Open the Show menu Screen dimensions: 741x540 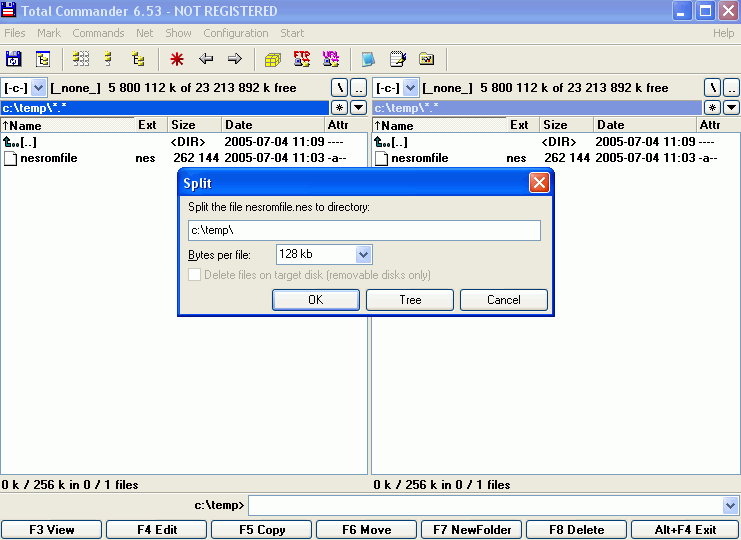tap(178, 33)
